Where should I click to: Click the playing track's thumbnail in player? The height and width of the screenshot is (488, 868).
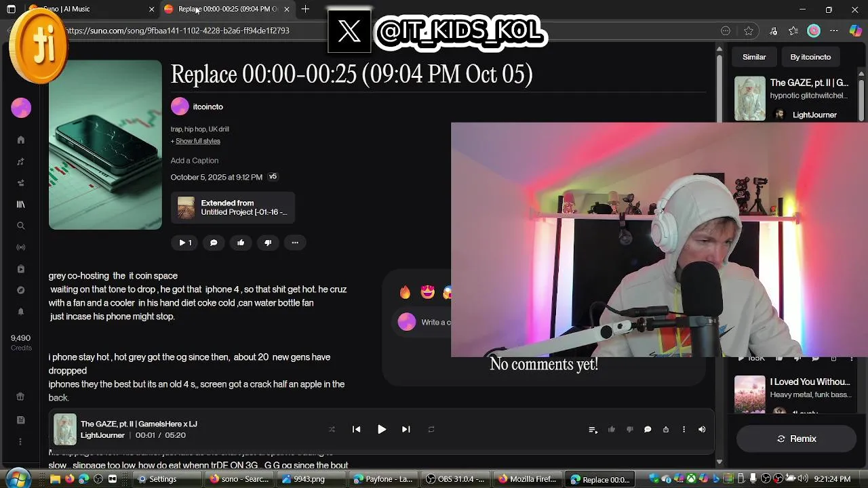tap(65, 430)
